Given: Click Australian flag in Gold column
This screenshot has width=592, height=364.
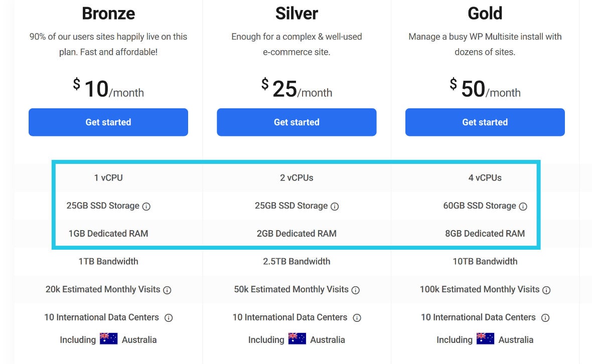Looking at the screenshot, I should coord(486,339).
